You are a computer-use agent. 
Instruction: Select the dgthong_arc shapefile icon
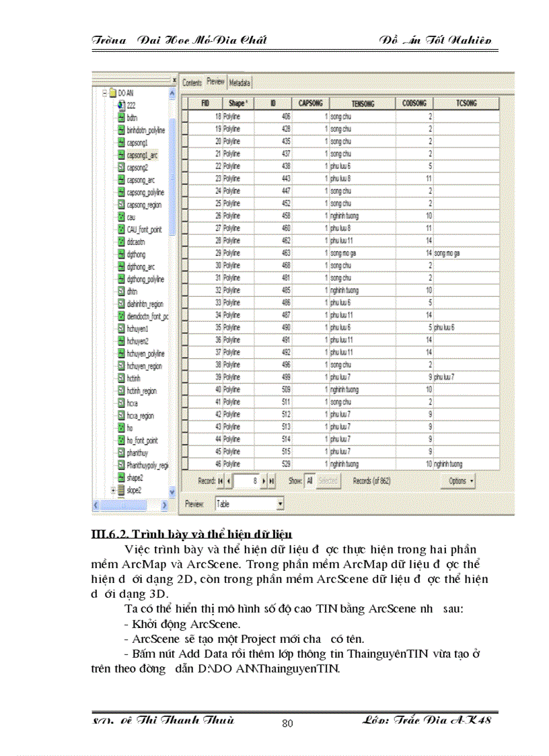coord(121,267)
